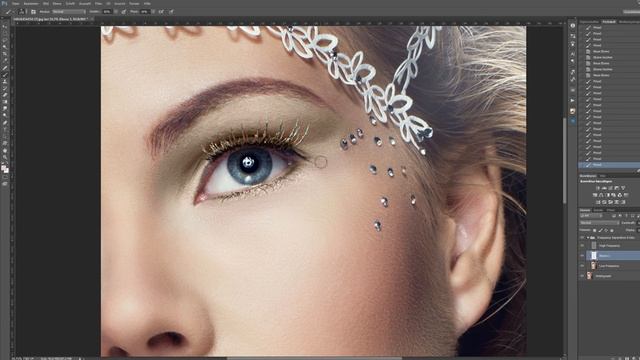Select the Eraser tool
The height and width of the screenshot is (360, 640).
click(6, 95)
